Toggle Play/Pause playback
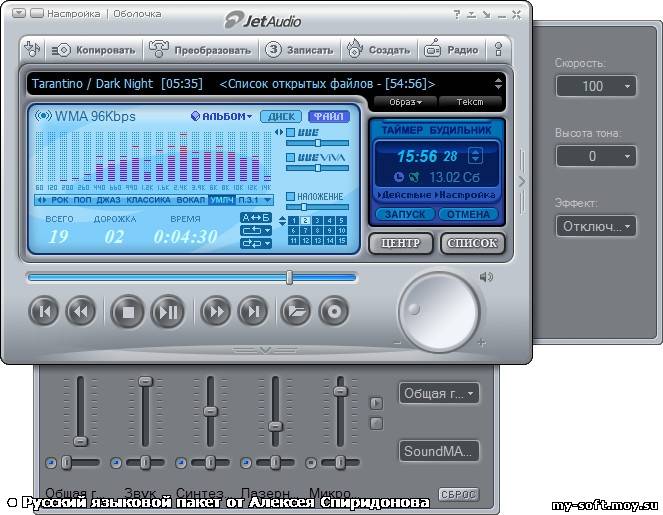This screenshot has height=515, width=663. [168, 312]
